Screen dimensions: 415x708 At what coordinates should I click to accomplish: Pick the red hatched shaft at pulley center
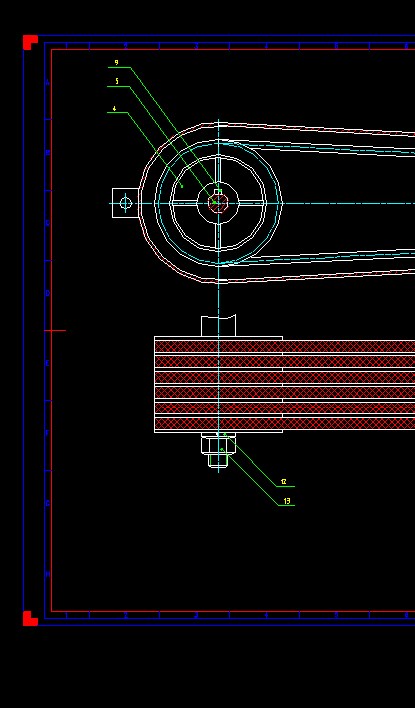click(219, 204)
